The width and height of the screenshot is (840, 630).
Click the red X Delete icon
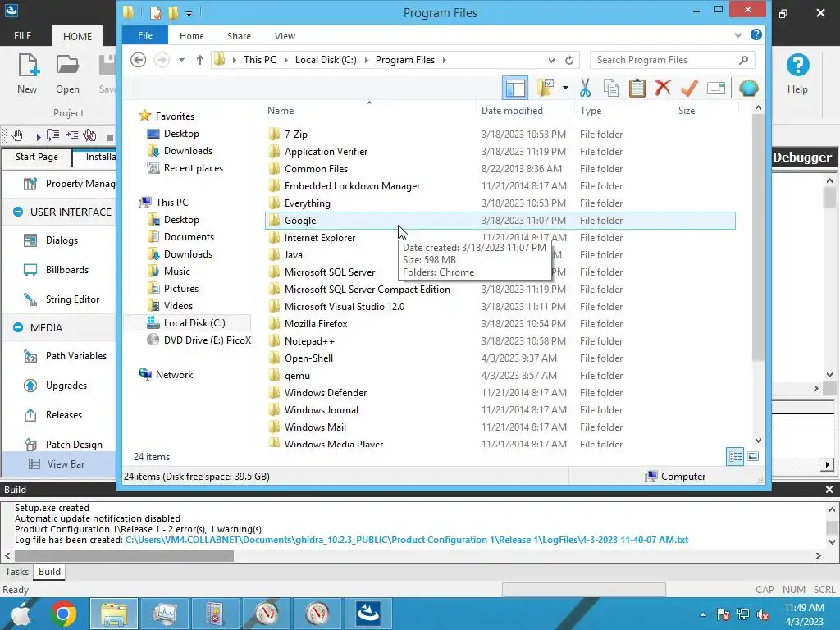pos(663,88)
